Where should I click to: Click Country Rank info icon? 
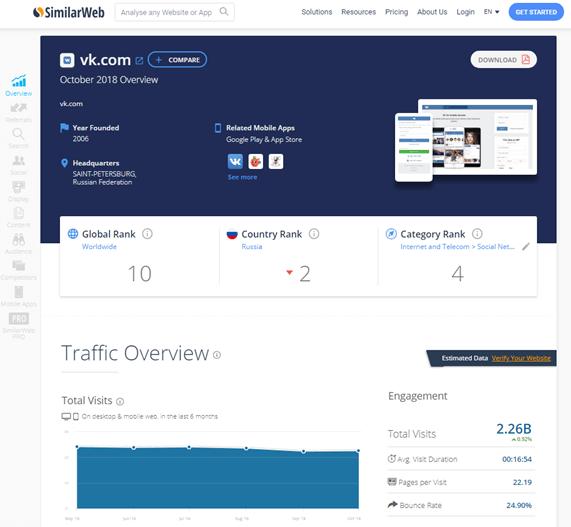pyautogui.click(x=314, y=233)
